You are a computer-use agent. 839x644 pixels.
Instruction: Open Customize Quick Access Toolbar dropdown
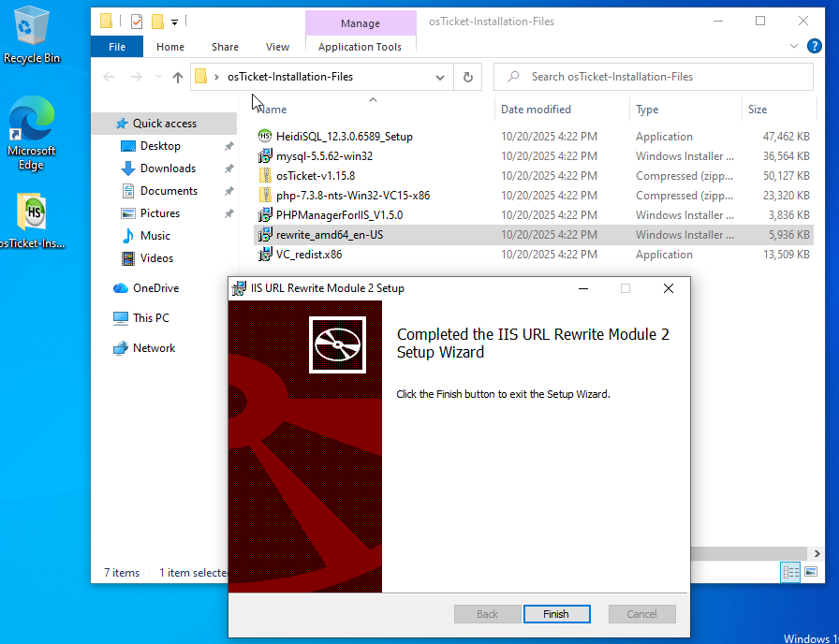click(174, 22)
